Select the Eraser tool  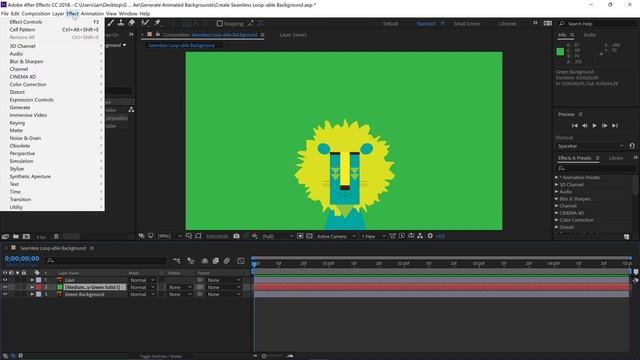131,23
